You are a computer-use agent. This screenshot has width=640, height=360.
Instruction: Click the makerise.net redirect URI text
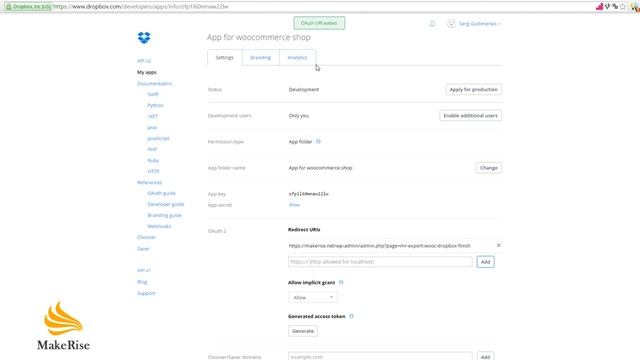pyautogui.click(x=379, y=246)
